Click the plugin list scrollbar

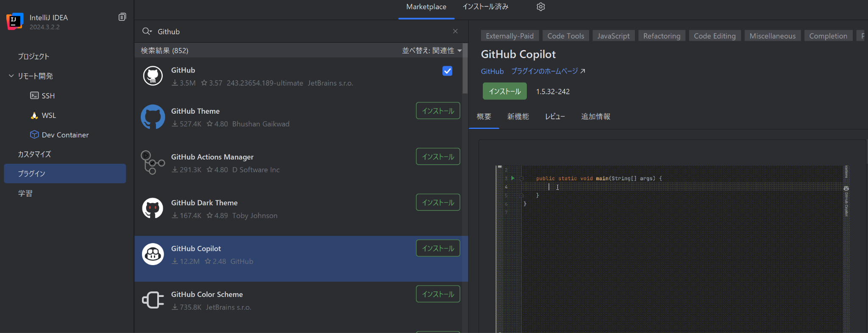tap(465, 68)
